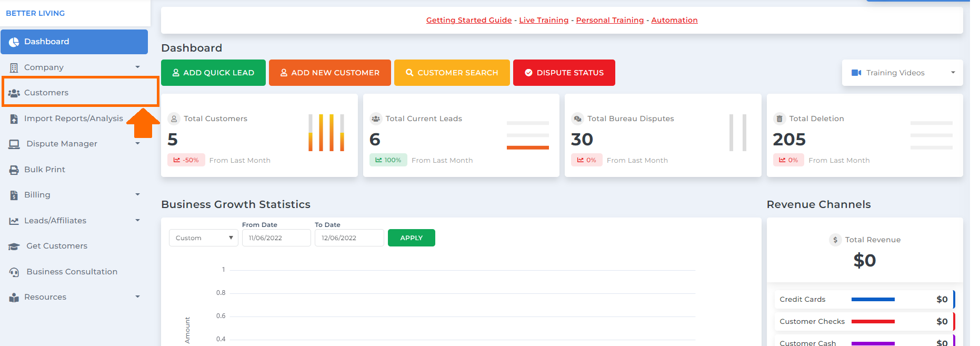Click the Business Consultation headset icon
The image size is (980, 346).
[x=14, y=272]
